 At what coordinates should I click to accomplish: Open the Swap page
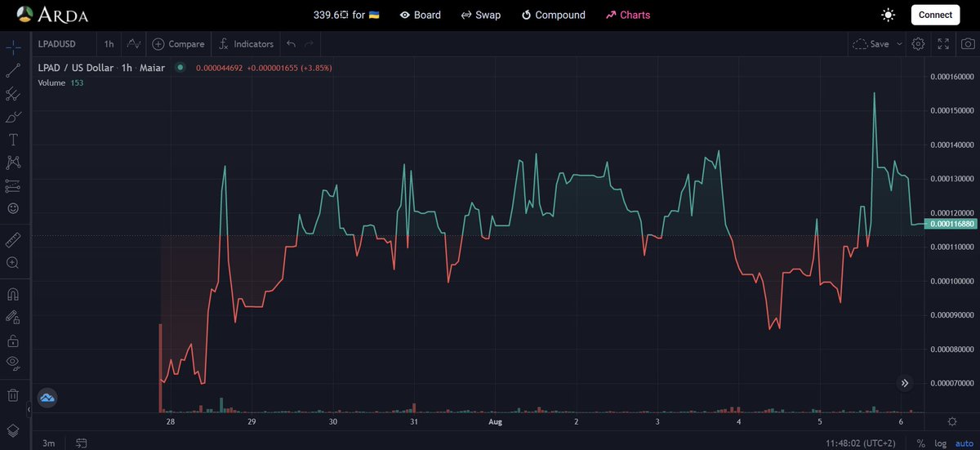point(481,15)
